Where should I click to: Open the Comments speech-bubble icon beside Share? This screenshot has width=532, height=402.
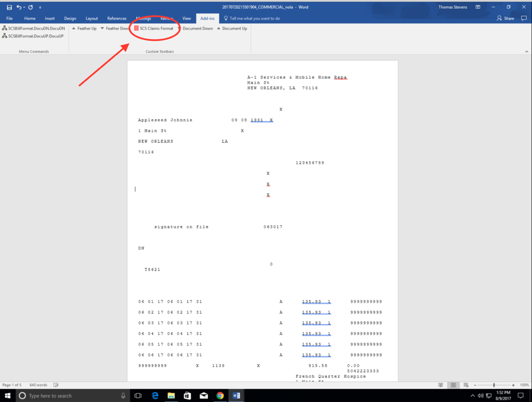pyautogui.click(x=524, y=19)
